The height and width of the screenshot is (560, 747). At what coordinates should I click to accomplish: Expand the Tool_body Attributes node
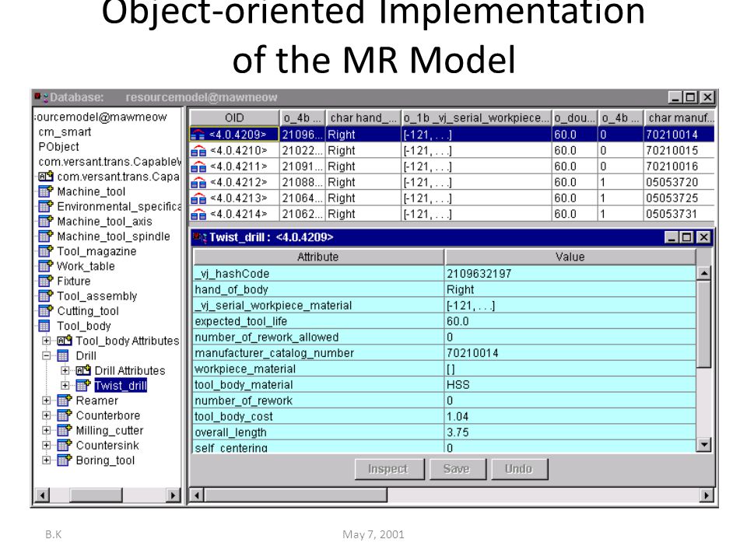point(46,341)
